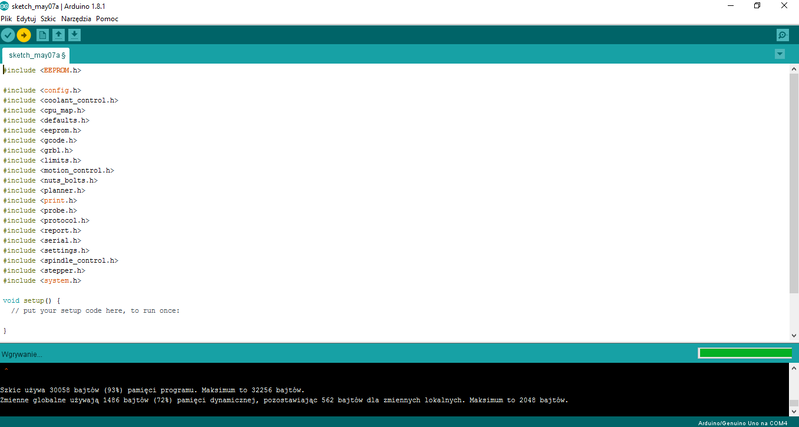Screen dimensions: 799x427
Task: Save the sketch with Save icon
Action: click(x=74, y=35)
